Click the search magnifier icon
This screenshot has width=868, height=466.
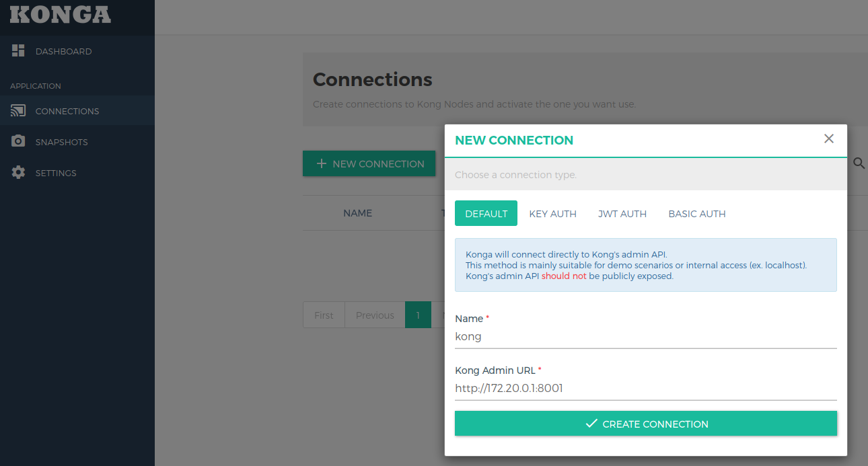(859, 163)
